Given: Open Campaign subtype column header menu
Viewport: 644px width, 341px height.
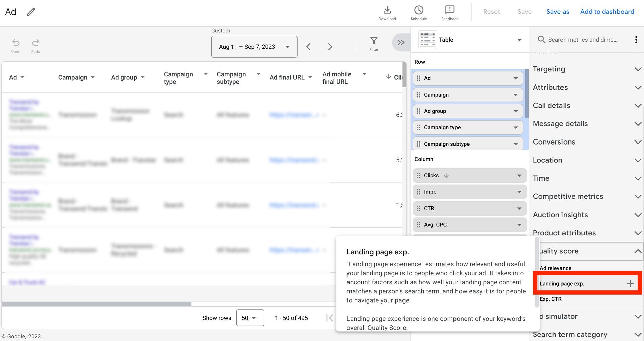Looking at the screenshot, I should (259, 74).
